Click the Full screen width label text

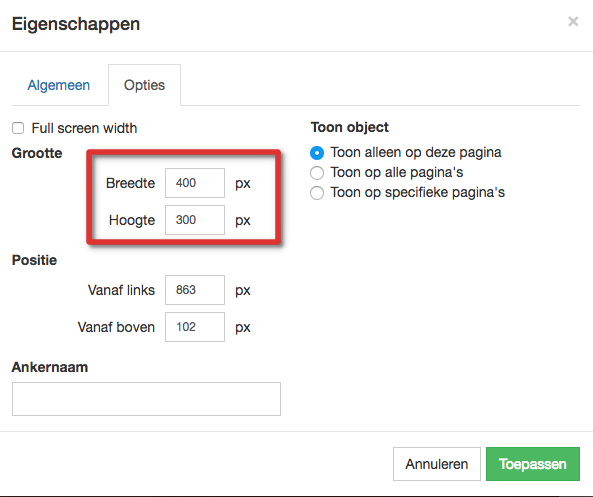84,128
